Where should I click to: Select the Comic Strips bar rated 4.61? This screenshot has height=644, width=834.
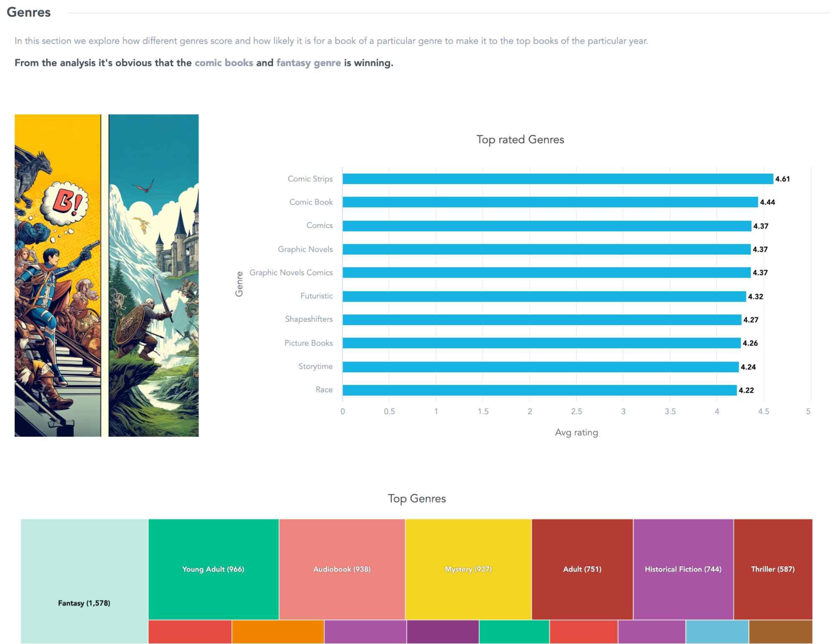[x=555, y=179]
